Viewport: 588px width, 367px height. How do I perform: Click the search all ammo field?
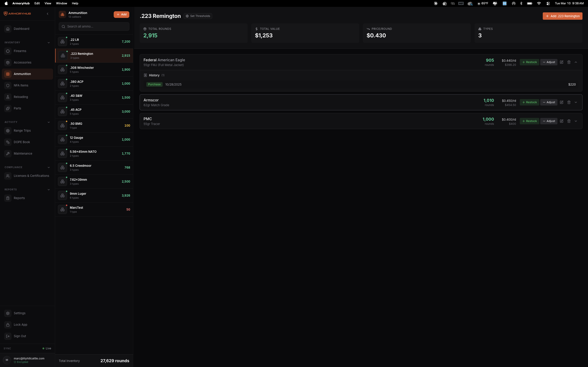point(94,26)
